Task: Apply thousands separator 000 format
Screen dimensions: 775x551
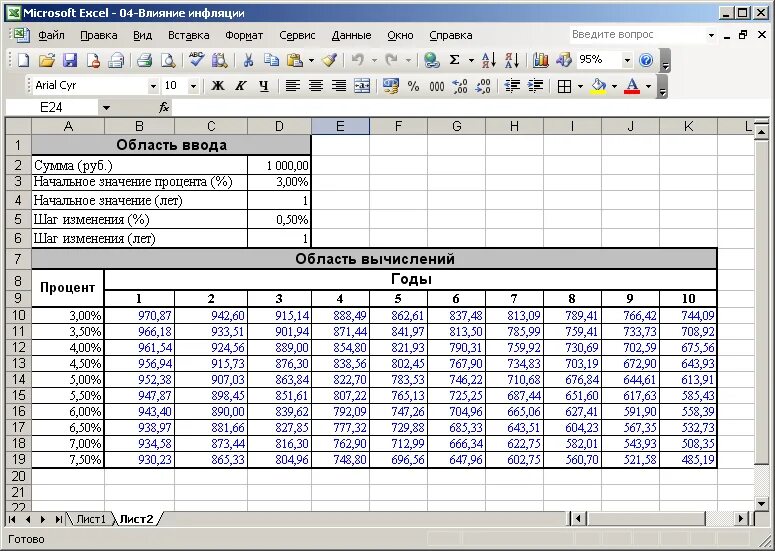Action: [x=437, y=86]
